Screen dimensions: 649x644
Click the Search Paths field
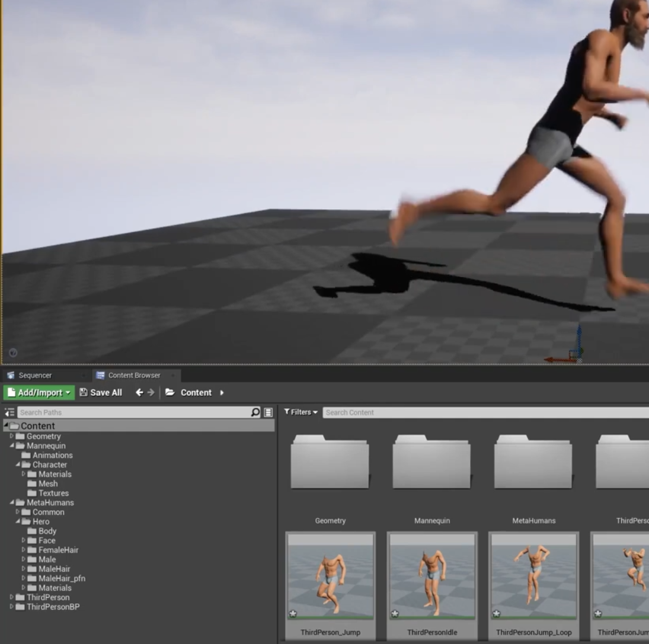coord(133,412)
